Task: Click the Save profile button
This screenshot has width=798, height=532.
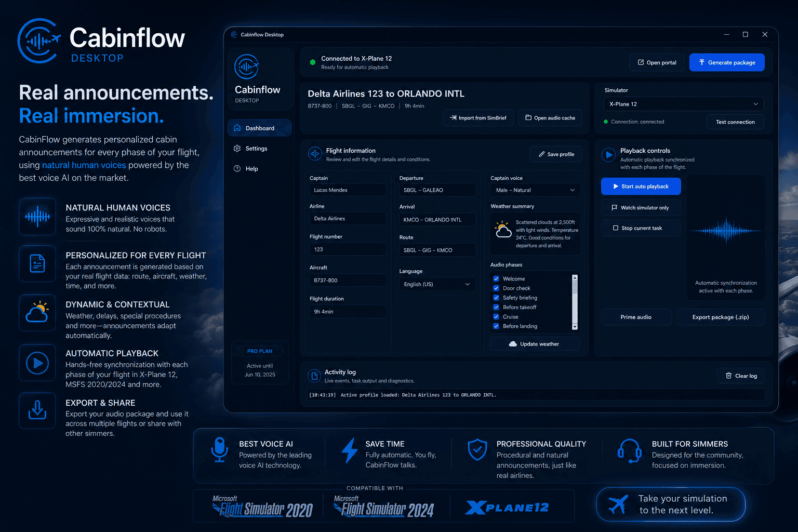Action: point(556,154)
